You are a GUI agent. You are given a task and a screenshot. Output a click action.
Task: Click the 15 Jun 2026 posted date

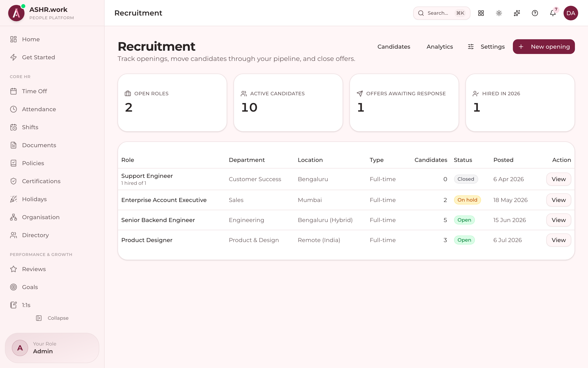coord(510,220)
